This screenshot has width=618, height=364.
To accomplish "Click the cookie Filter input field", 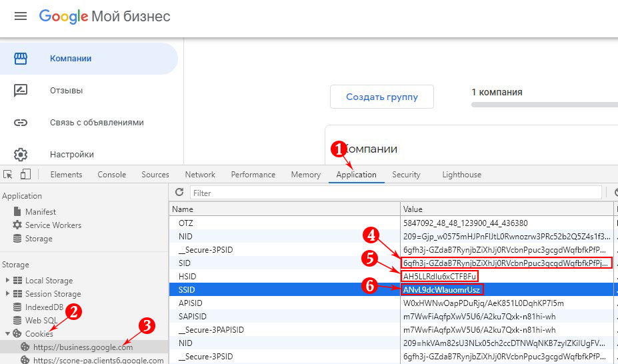I will [396, 193].
